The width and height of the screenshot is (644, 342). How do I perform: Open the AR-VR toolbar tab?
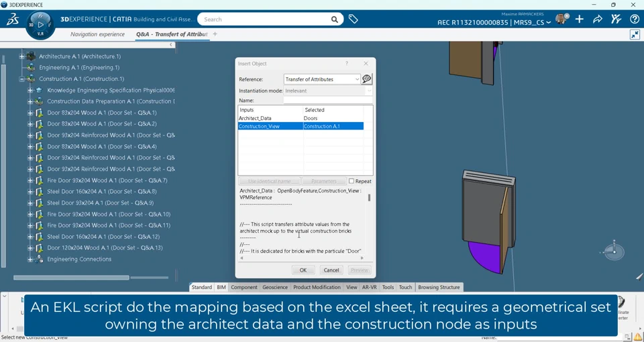pos(369,288)
